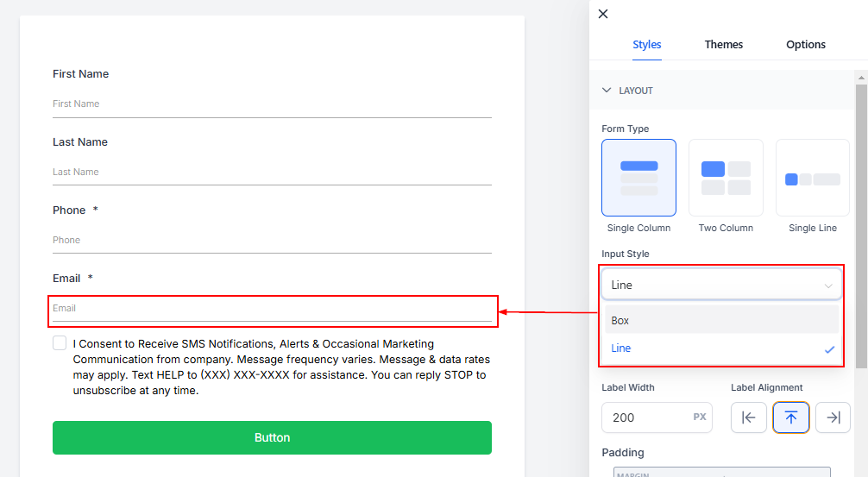
Task: Set label alignment to top
Action: (x=790, y=417)
